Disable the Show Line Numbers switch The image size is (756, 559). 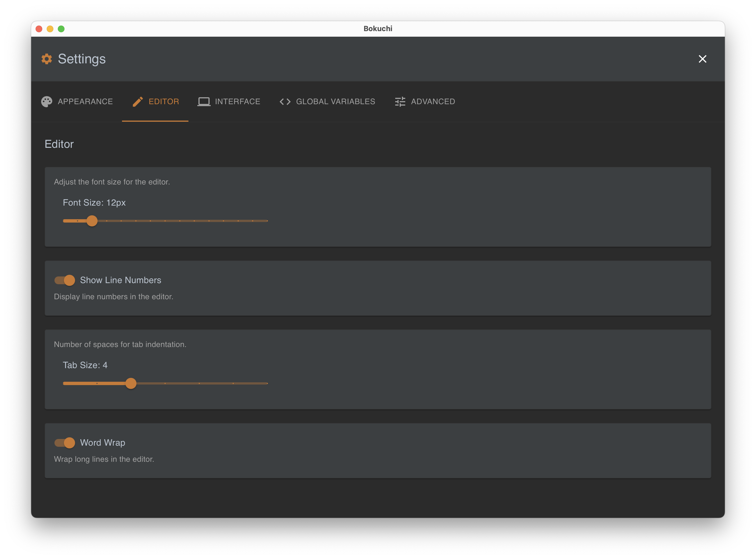tap(65, 280)
